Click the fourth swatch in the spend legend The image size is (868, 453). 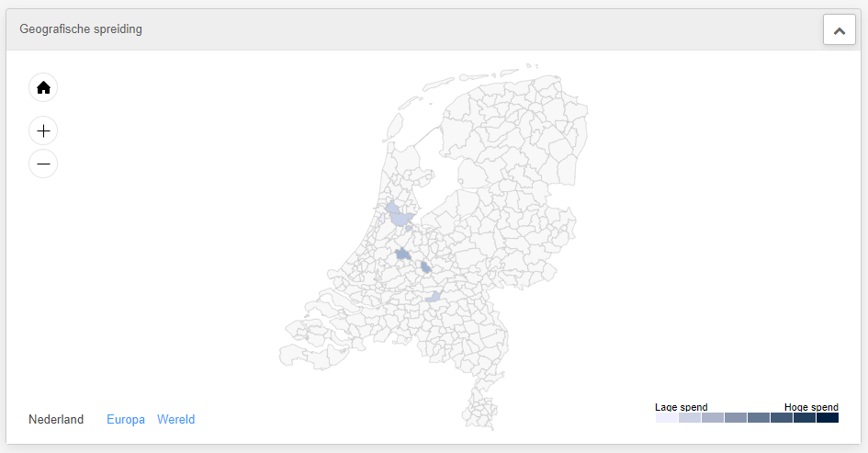coord(736,417)
